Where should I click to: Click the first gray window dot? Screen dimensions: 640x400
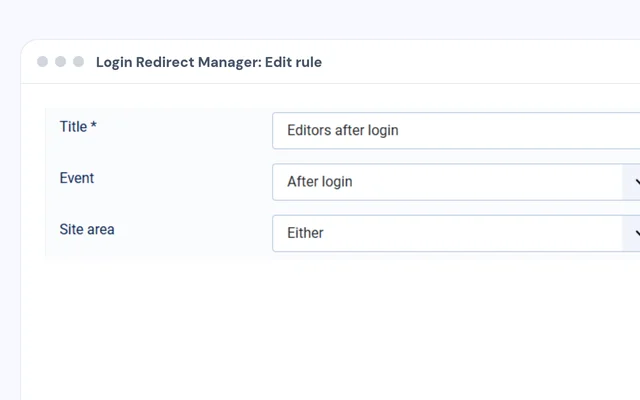(x=42, y=62)
